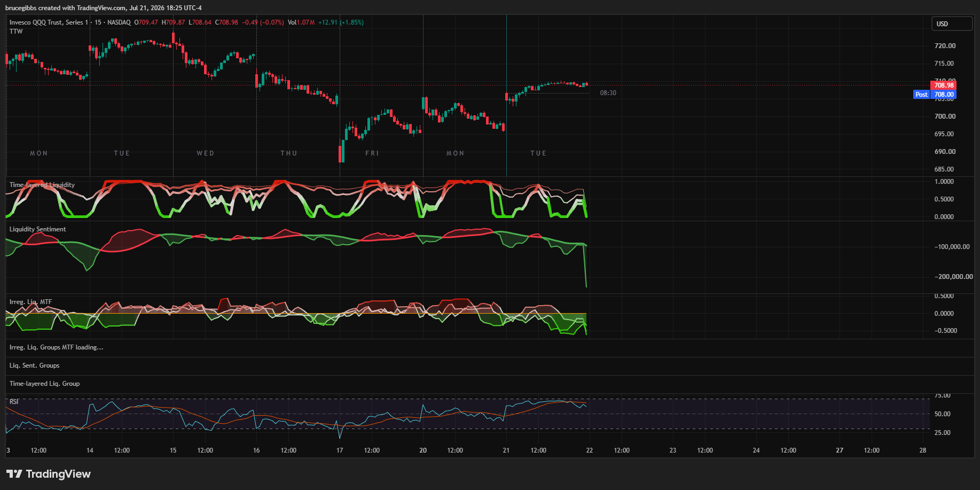Screen dimensions: 980x490
Task: Click the THU session label on chart
Action: click(x=288, y=153)
